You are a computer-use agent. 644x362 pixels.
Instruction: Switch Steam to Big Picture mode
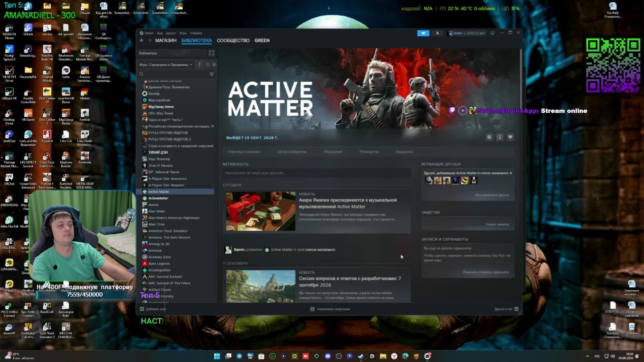pos(492,33)
